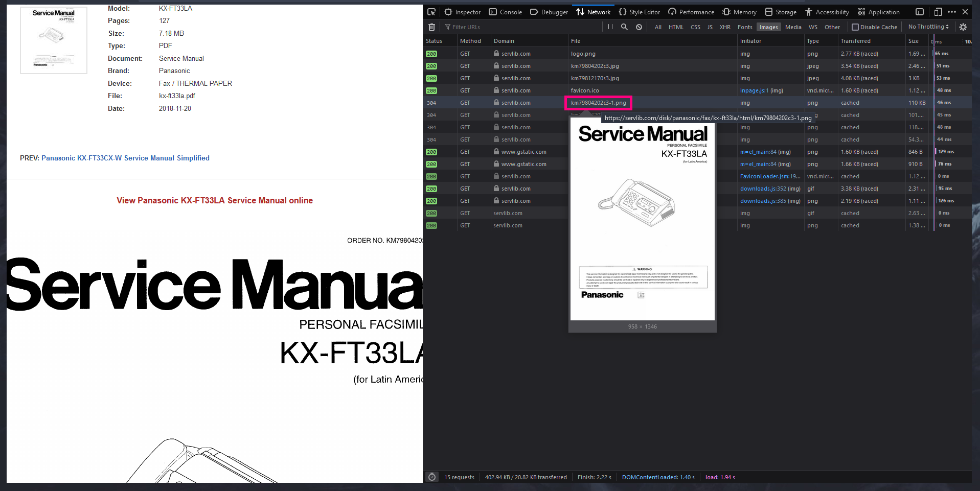The image size is (980, 491).
Task: Select the Style Editor tab
Action: (x=639, y=12)
